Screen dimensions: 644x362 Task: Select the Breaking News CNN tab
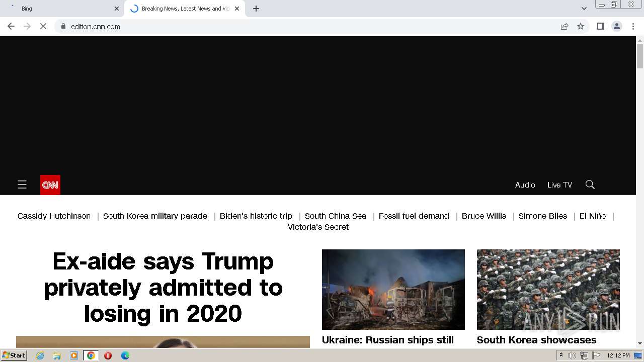pyautogui.click(x=185, y=9)
